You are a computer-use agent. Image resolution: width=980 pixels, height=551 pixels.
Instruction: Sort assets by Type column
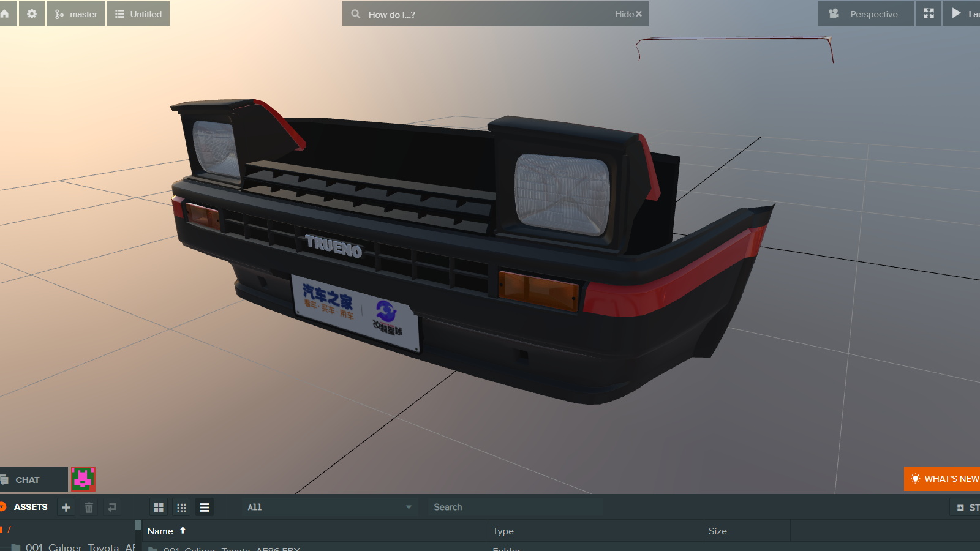coord(596,531)
